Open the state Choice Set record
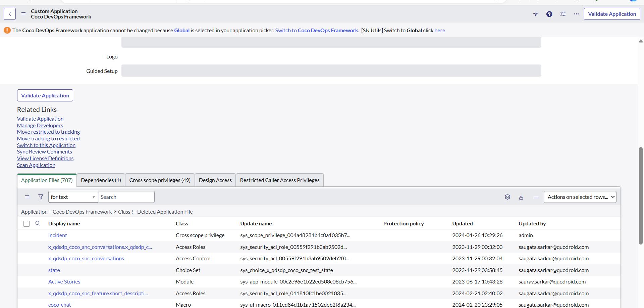The image size is (644, 308). coord(54,270)
